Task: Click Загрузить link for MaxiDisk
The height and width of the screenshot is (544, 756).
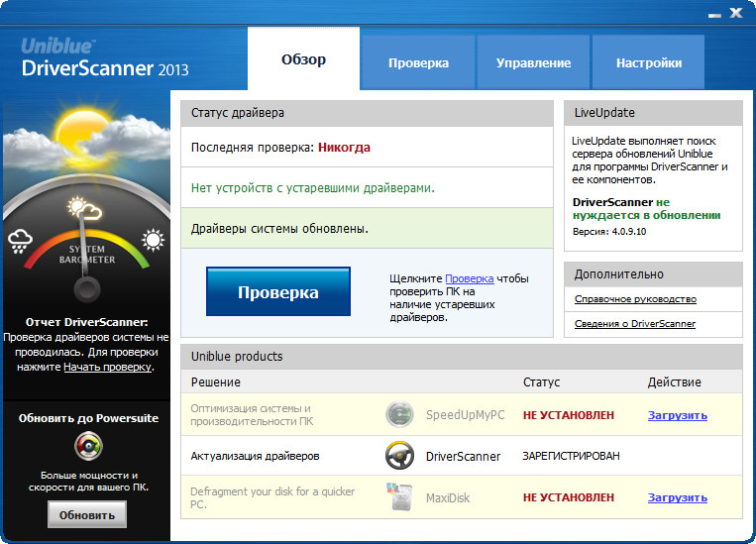Action: 677,496
